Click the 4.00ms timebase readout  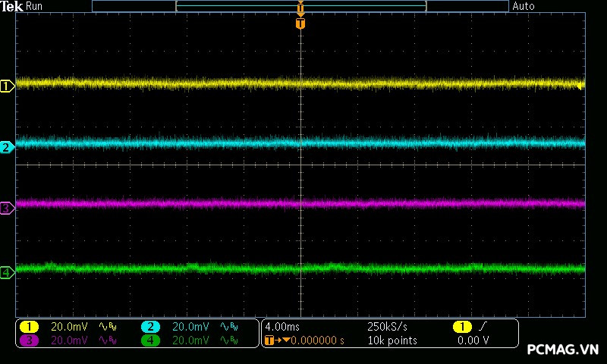(281, 327)
